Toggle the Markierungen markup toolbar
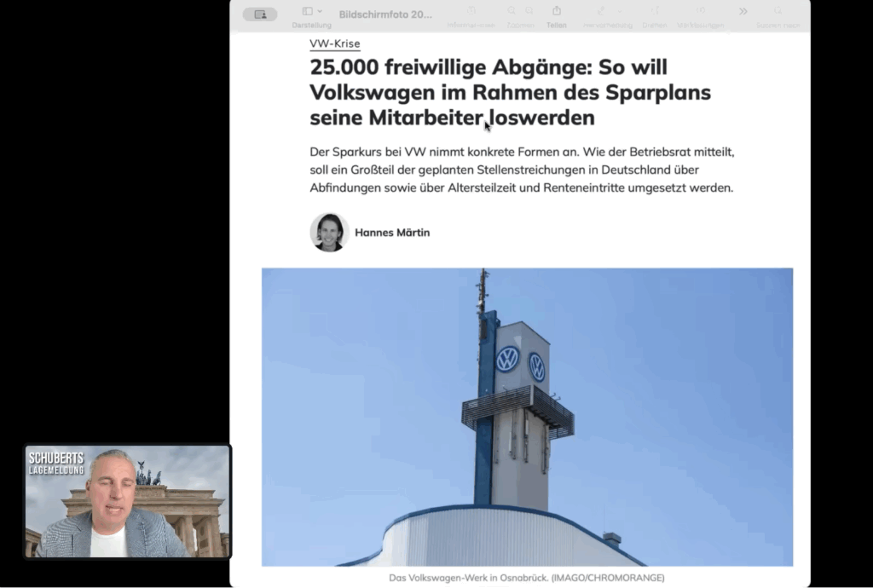The image size is (873, 588). coord(701,10)
